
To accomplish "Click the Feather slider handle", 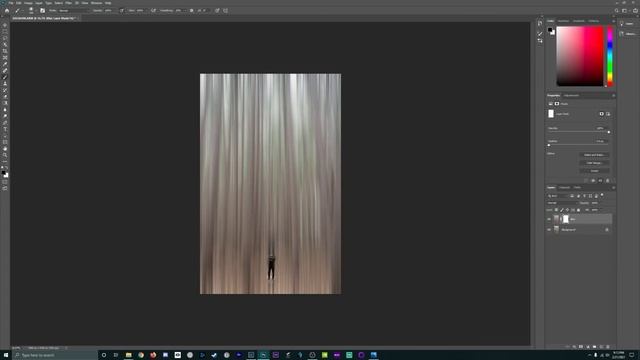I will pyautogui.click(x=549, y=145).
